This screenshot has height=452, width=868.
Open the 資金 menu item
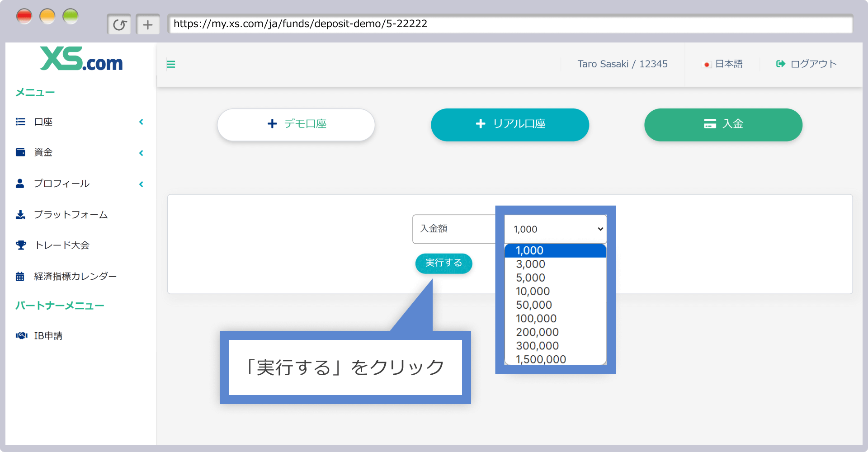(x=43, y=153)
